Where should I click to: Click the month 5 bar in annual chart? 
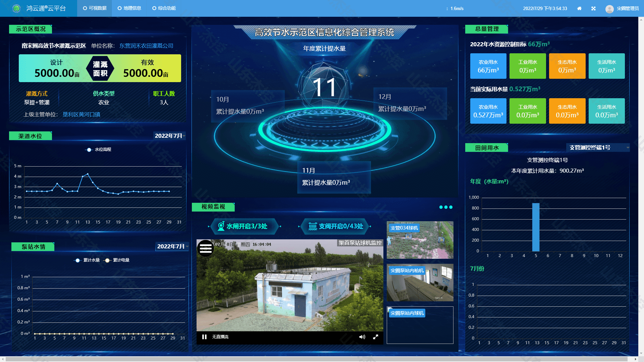[x=536, y=227]
